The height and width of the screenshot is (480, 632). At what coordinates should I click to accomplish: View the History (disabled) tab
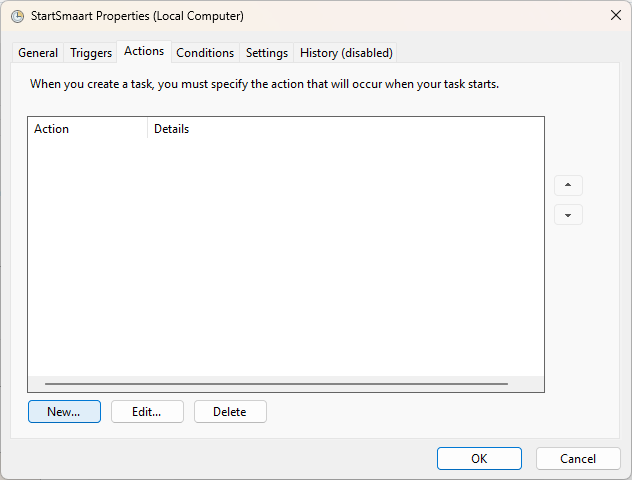[346, 53]
